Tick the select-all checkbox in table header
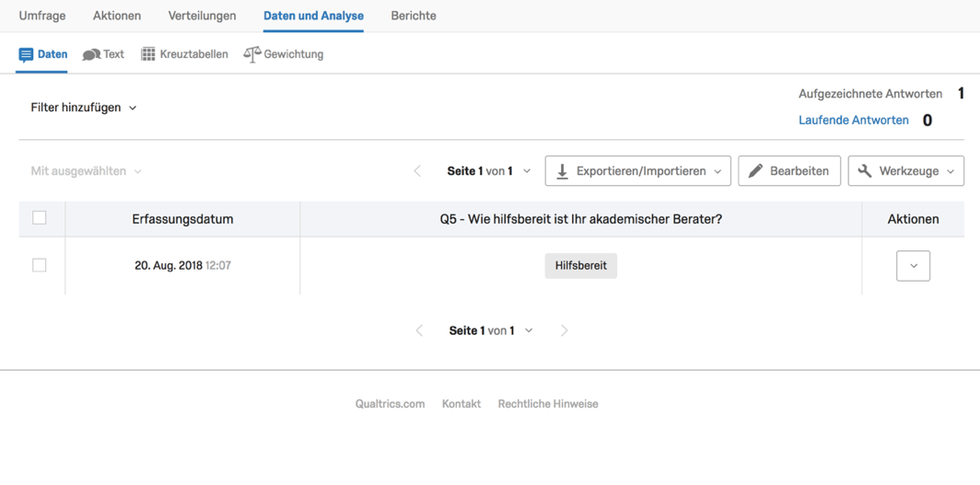This screenshot has height=485, width=980. 40,218
